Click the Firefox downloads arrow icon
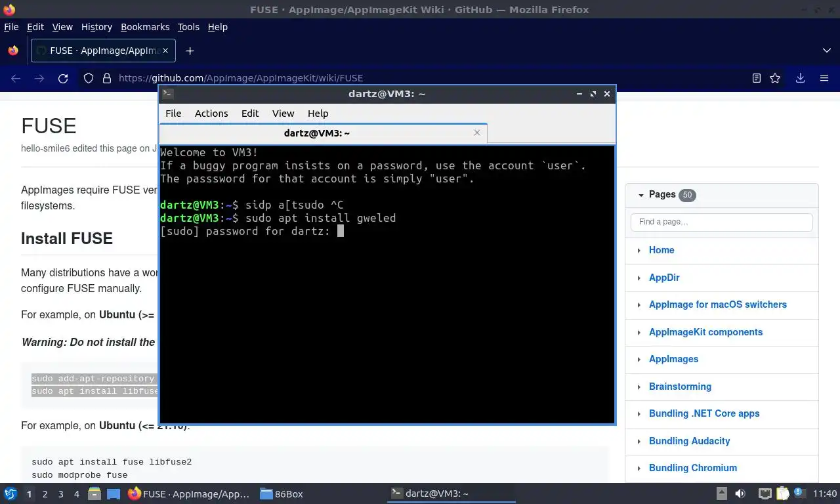Screen dimensions: 840x504 click(x=800, y=78)
